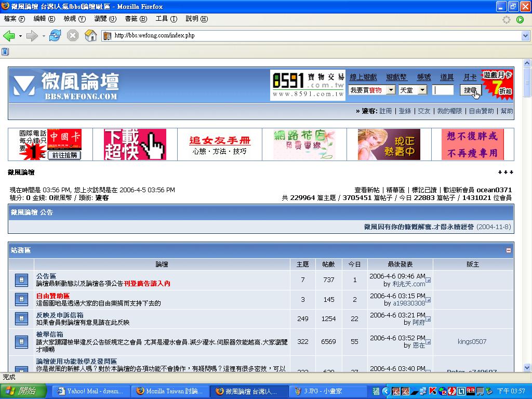
Task: Click the 下載超快 banner ad
Action: (x=135, y=144)
